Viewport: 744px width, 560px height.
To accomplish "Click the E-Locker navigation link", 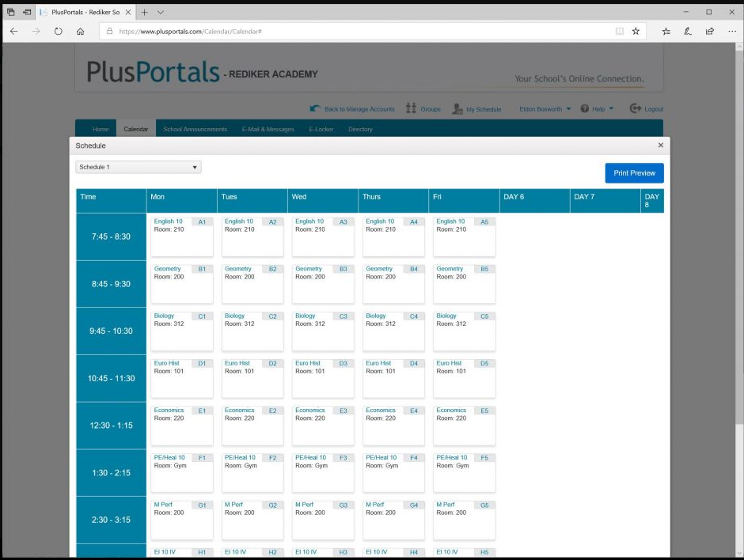I will pos(321,128).
